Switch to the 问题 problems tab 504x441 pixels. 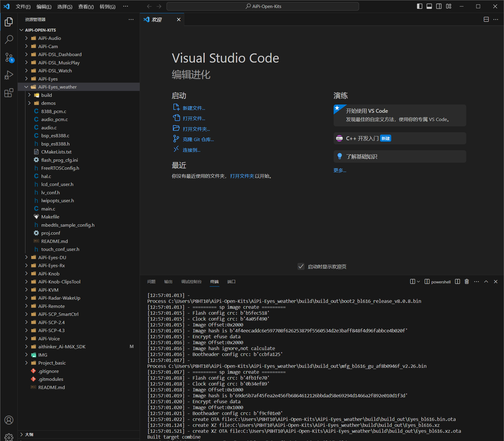click(x=151, y=282)
